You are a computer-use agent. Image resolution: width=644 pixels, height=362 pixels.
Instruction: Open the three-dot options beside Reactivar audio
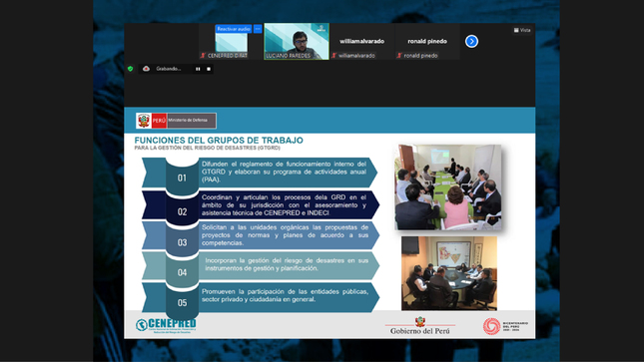point(258,29)
